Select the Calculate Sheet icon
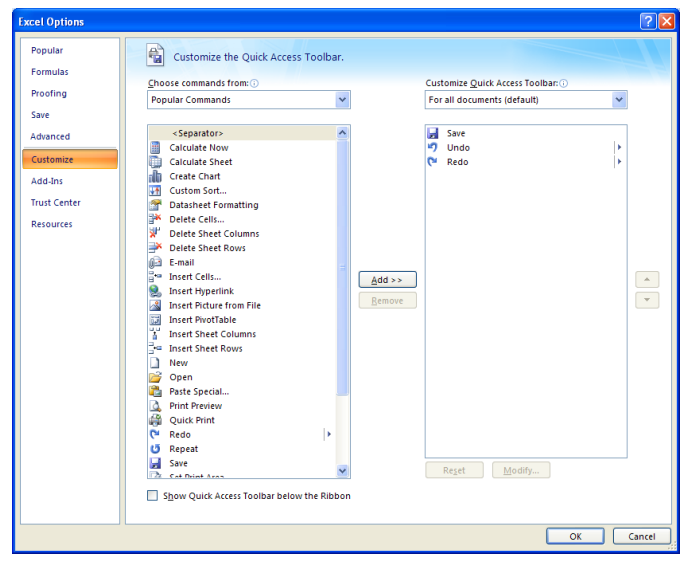This screenshot has height=564, width=690. [155, 162]
